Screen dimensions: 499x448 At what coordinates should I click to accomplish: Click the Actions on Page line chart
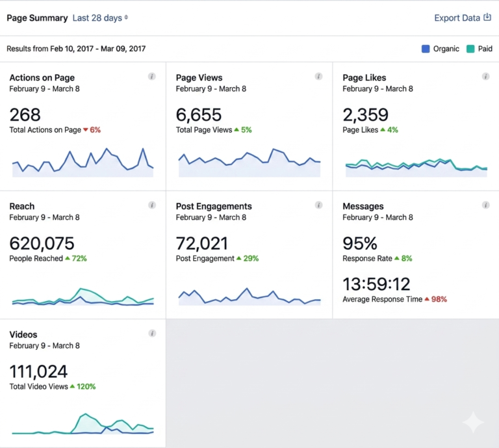(83, 163)
